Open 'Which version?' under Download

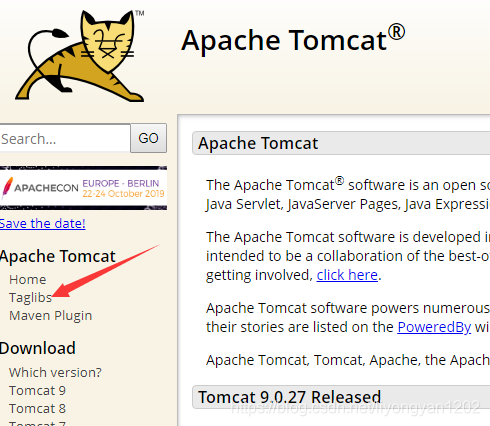55,372
